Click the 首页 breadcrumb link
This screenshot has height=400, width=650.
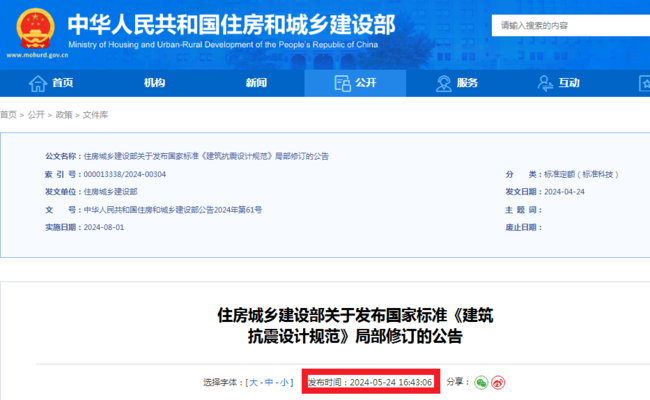[x=8, y=115]
